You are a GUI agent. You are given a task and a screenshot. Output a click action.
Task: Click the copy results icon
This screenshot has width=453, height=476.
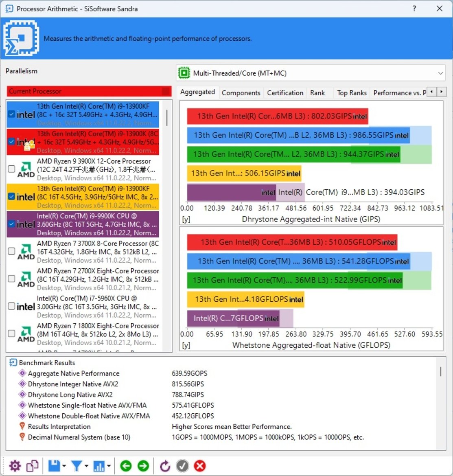pos(33,466)
